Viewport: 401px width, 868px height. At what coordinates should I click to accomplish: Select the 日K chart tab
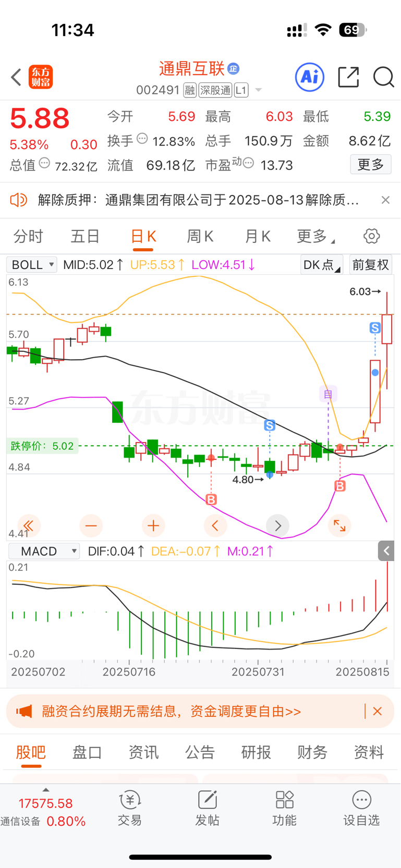click(143, 237)
